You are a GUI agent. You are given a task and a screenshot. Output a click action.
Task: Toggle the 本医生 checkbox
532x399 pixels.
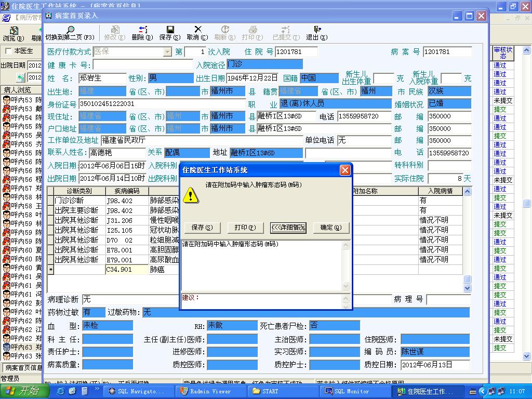[8, 51]
